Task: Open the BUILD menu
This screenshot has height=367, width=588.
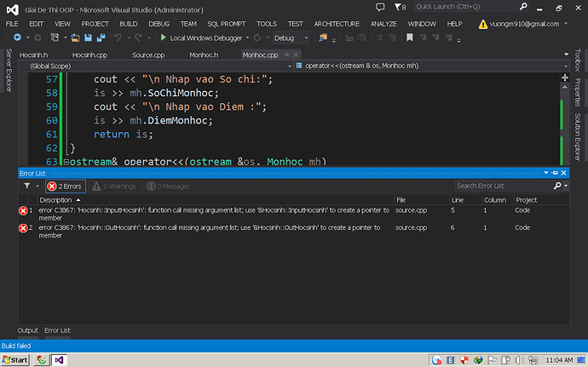Action: point(128,24)
